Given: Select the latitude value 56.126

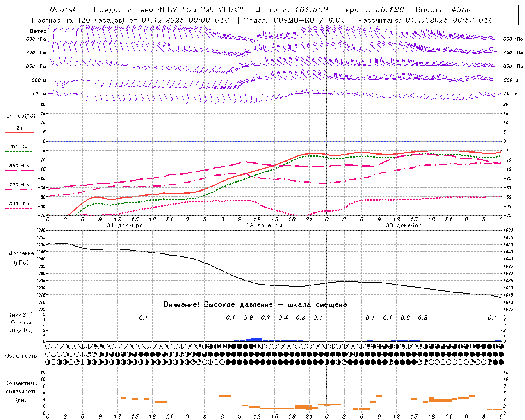Looking at the screenshot, I should 390,10.
